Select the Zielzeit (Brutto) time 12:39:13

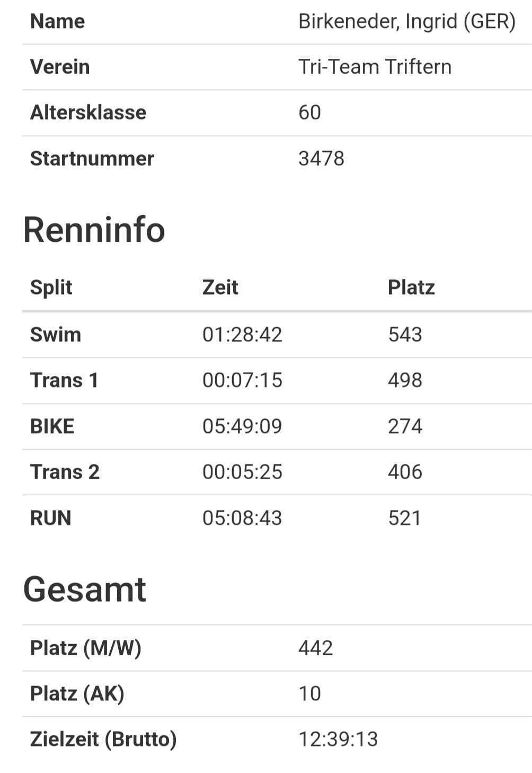(338, 739)
